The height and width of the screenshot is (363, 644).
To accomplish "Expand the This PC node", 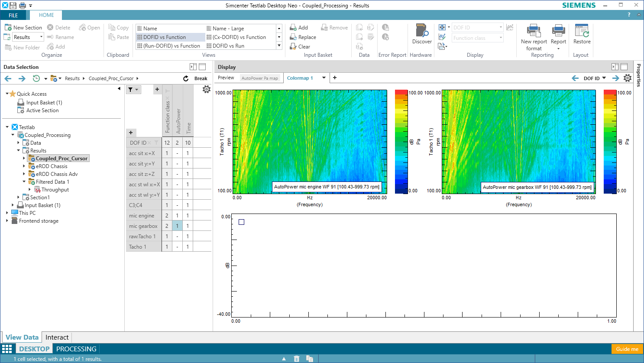I will pos(7,213).
